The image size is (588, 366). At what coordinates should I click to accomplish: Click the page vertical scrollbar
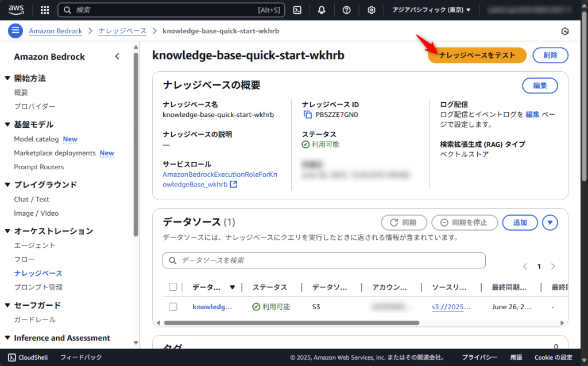pyautogui.click(x=584, y=98)
